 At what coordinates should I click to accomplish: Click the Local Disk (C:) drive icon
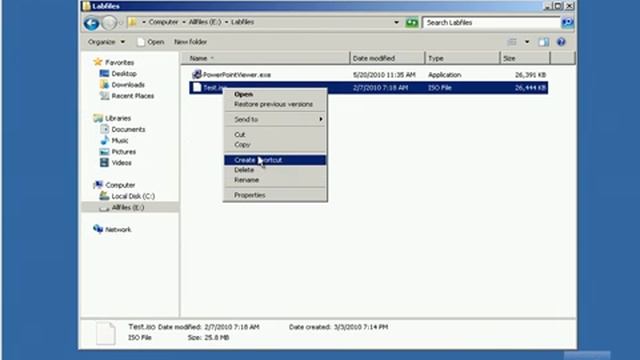(x=104, y=196)
